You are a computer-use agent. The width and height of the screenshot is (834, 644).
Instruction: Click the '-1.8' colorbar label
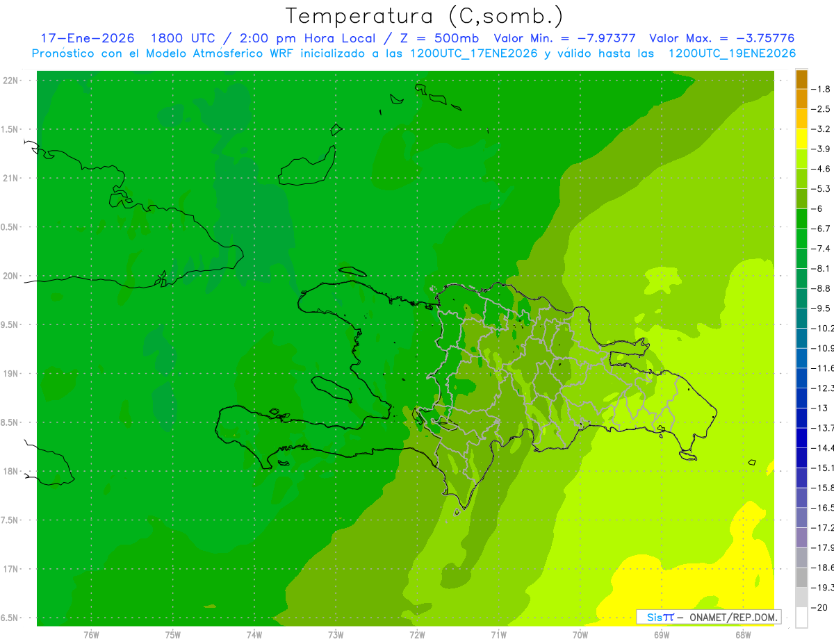(x=821, y=89)
